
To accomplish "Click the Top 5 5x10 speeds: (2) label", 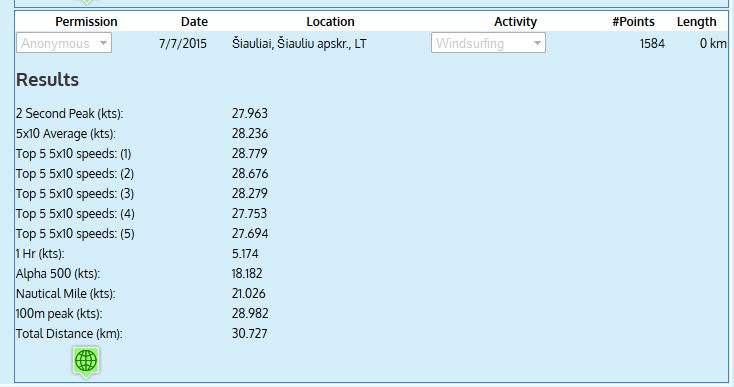I will point(75,174).
